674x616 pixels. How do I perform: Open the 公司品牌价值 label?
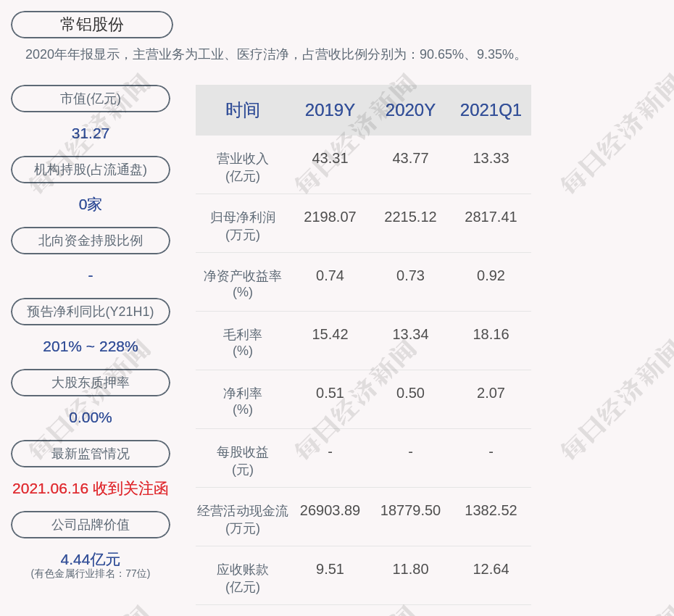coord(91,525)
